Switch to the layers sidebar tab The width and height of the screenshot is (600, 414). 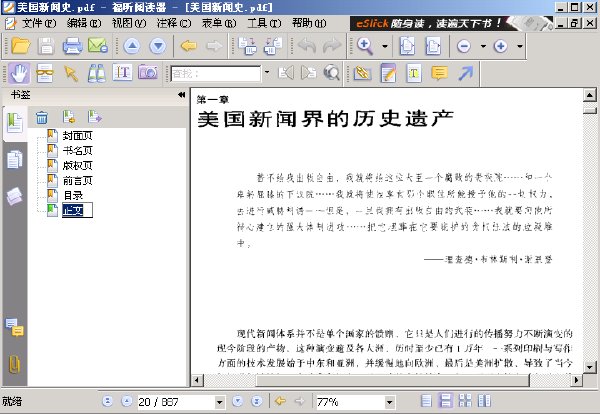(15, 196)
